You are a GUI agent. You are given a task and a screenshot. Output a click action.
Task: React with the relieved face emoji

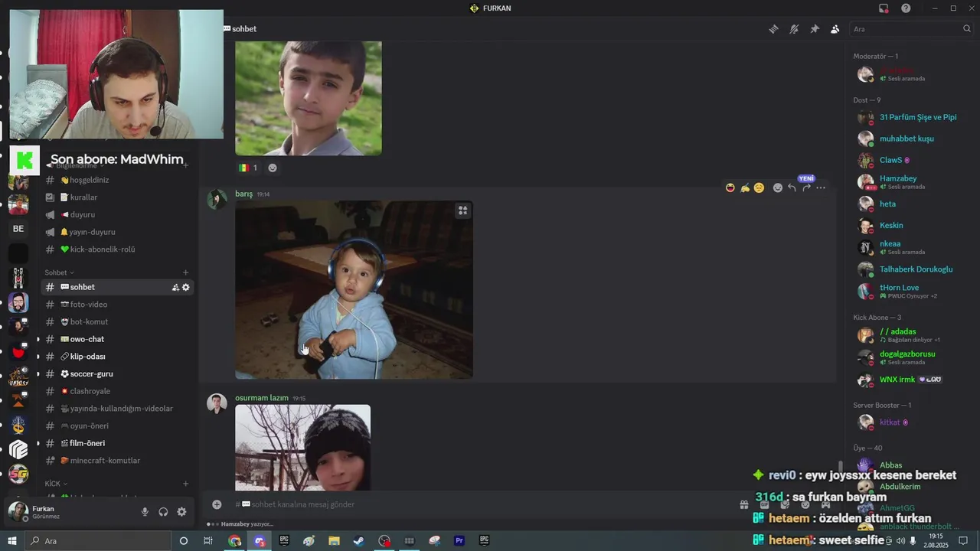759,187
